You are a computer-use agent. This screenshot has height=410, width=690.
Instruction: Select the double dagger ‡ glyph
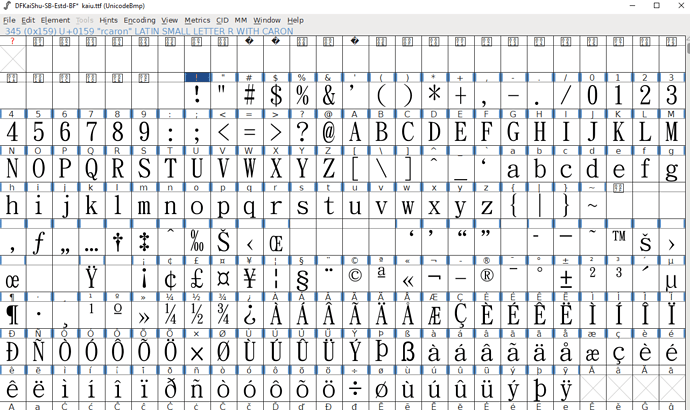pyautogui.click(x=144, y=242)
